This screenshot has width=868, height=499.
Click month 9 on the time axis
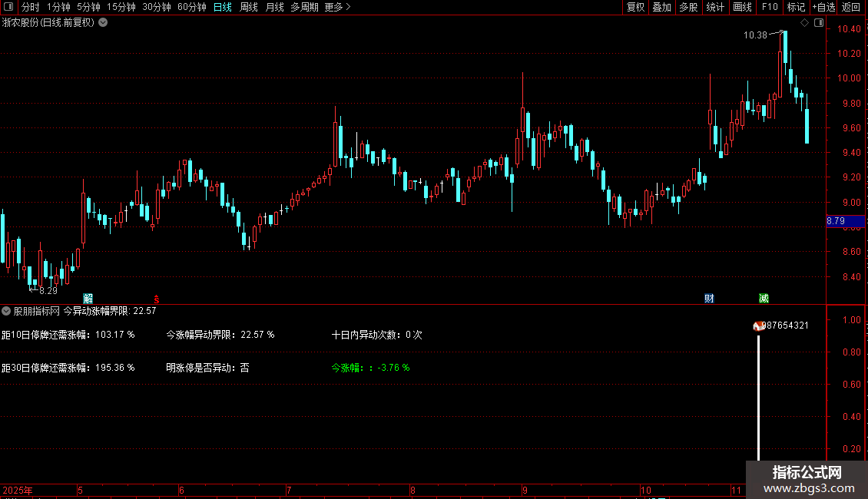tap(524, 490)
